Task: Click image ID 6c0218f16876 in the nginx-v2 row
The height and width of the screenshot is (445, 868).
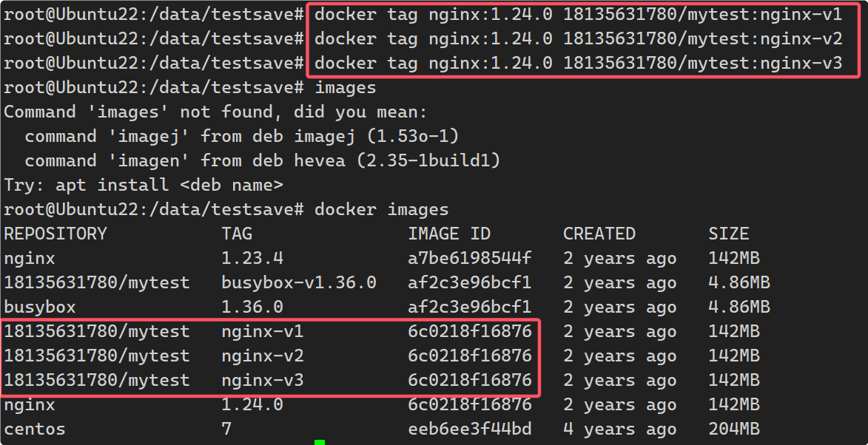Action: pyautogui.click(x=469, y=356)
